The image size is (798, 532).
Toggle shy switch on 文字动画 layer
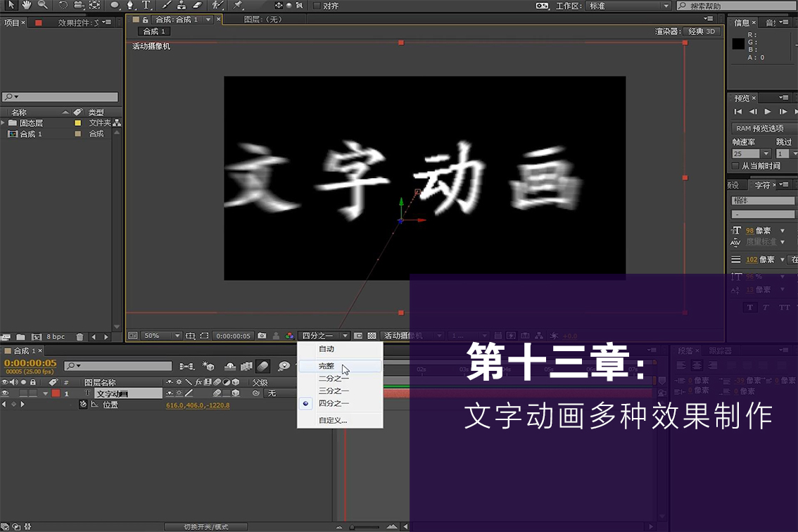[170, 393]
